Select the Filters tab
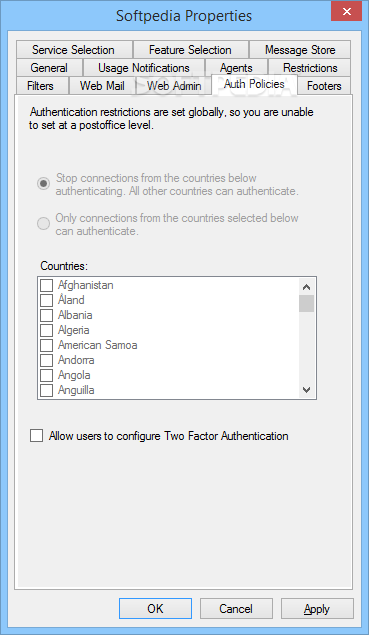 (41, 85)
